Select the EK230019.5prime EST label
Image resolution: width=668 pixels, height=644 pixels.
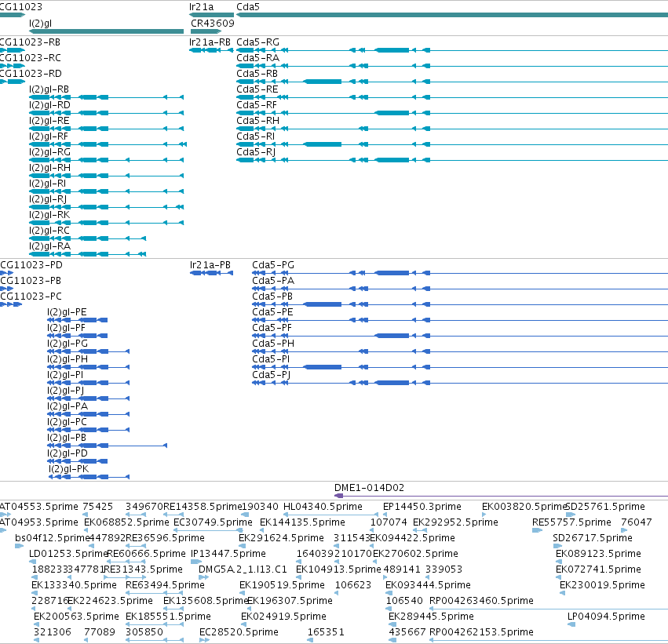pyautogui.click(x=602, y=585)
